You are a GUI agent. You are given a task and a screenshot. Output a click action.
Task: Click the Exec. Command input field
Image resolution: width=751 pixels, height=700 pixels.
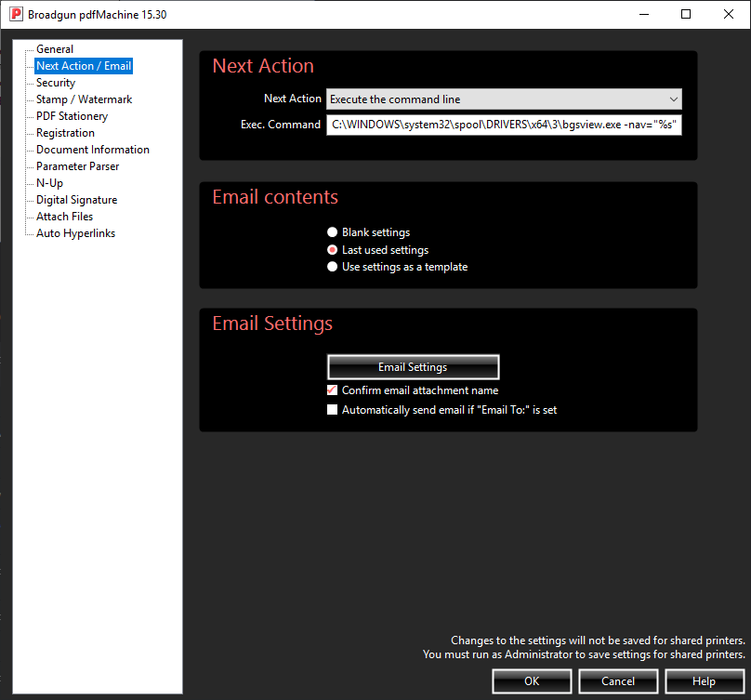[504, 125]
